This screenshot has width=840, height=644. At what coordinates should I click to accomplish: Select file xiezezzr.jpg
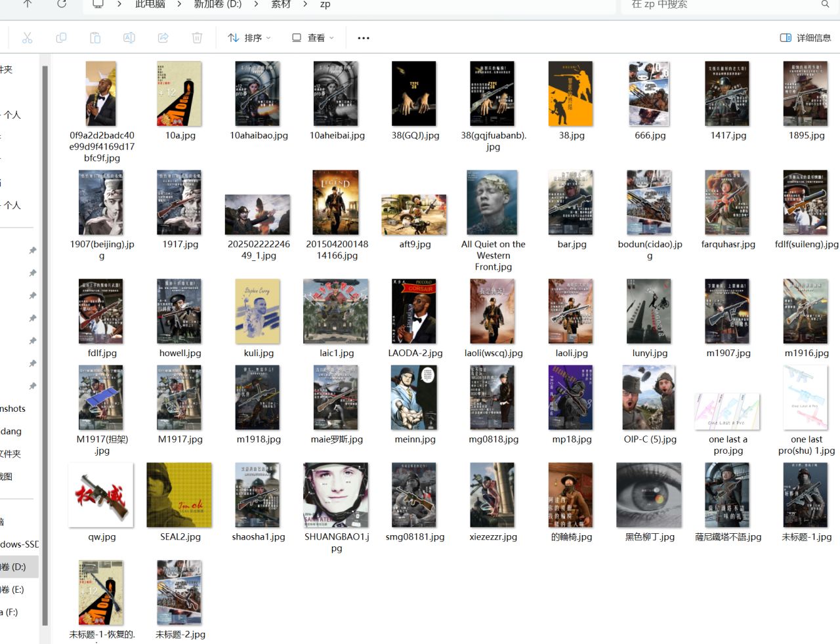click(493, 502)
